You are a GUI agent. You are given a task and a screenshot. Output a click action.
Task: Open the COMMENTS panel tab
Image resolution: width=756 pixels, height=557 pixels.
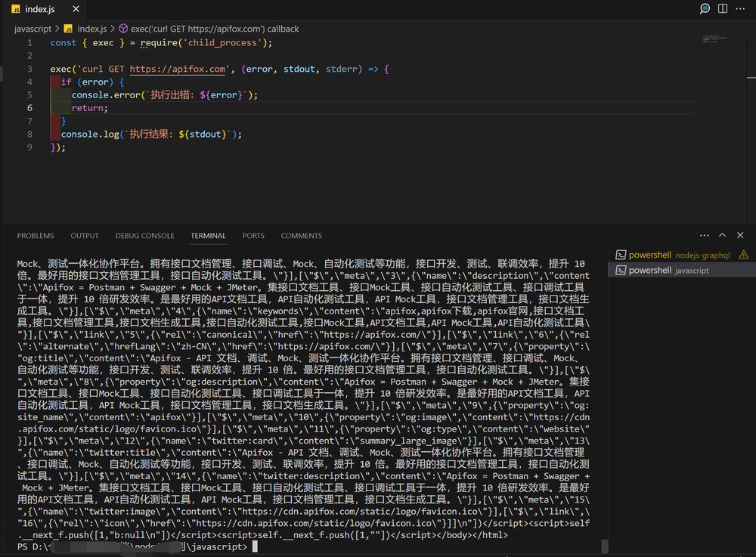[301, 236]
